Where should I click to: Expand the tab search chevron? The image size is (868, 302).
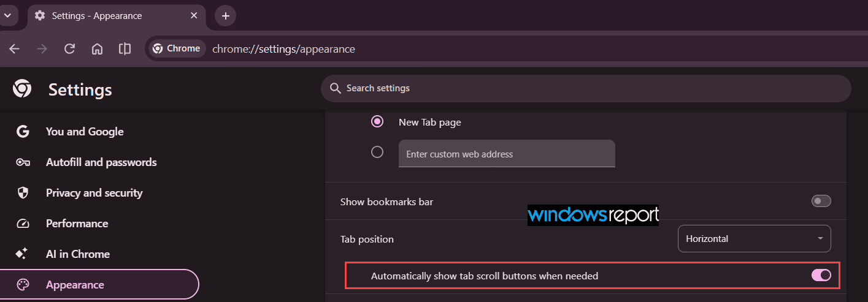coord(7,15)
